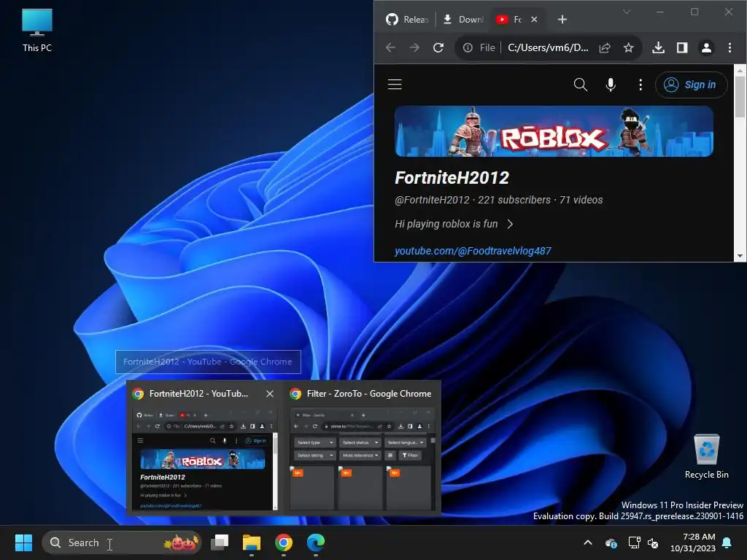The image size is (747, 560).
Task: Reload the page in Chrome
Action: point(438,47)
